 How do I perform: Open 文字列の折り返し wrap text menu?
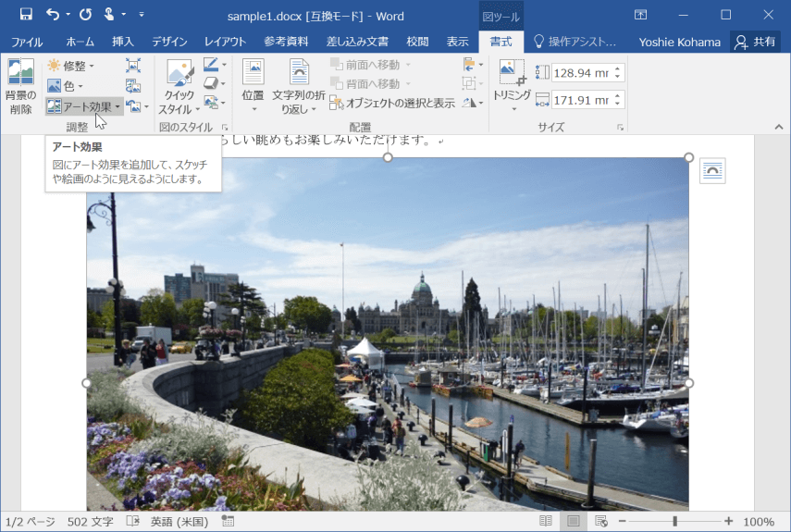(299, 86)
